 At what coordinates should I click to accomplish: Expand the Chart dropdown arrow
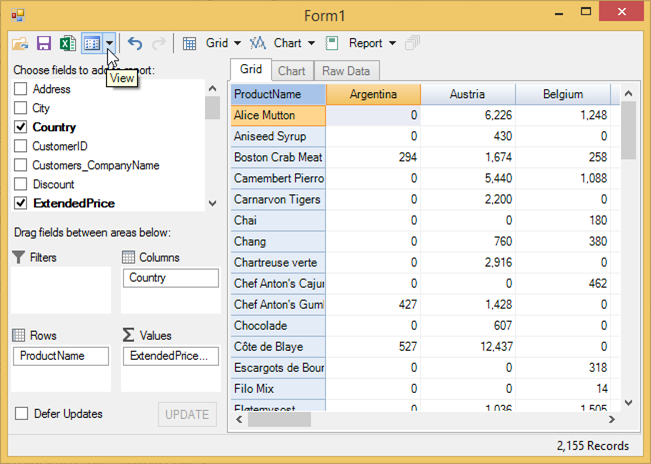pyautogui.click(x=312, y=44)
